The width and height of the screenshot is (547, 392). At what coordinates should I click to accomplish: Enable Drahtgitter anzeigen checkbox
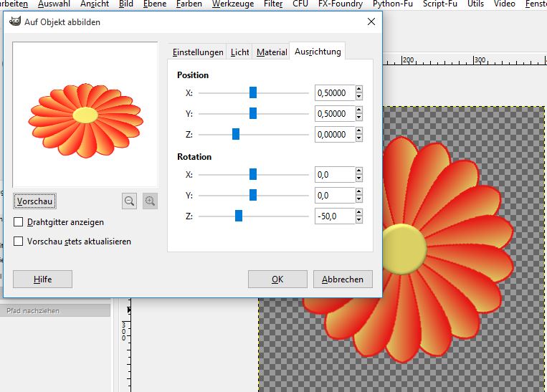(19, 222)
